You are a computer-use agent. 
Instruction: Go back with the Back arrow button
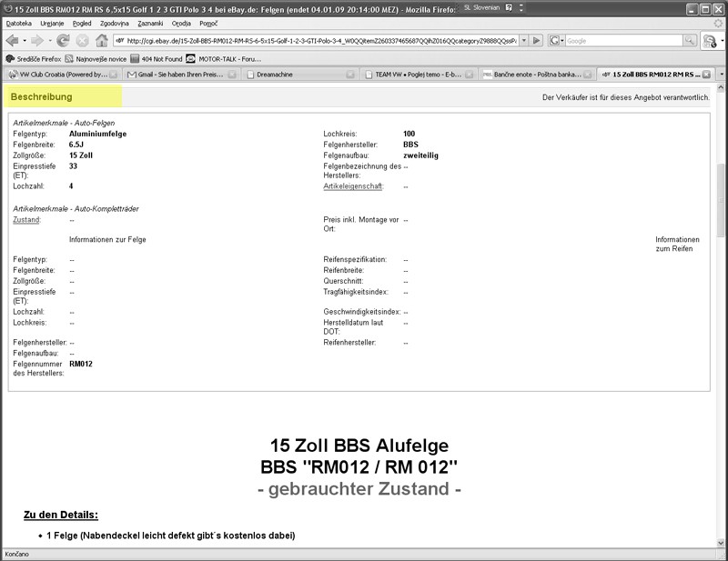12,41
